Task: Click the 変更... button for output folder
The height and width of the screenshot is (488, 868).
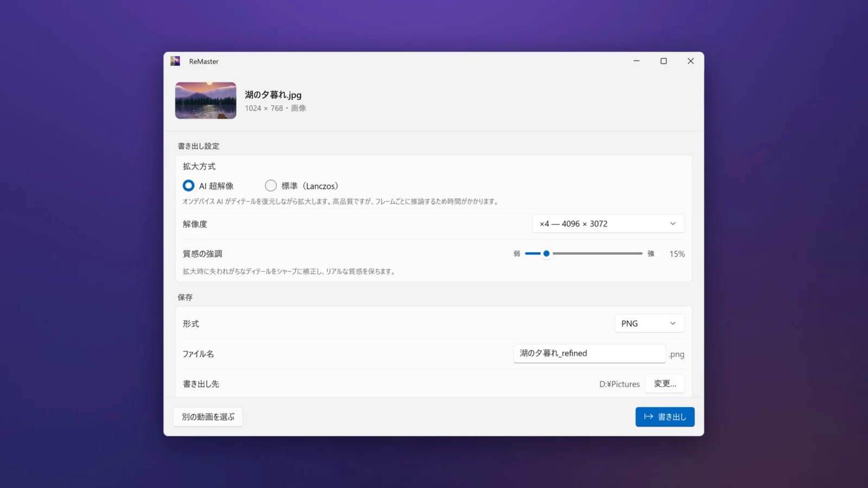Action: [665, 384]
